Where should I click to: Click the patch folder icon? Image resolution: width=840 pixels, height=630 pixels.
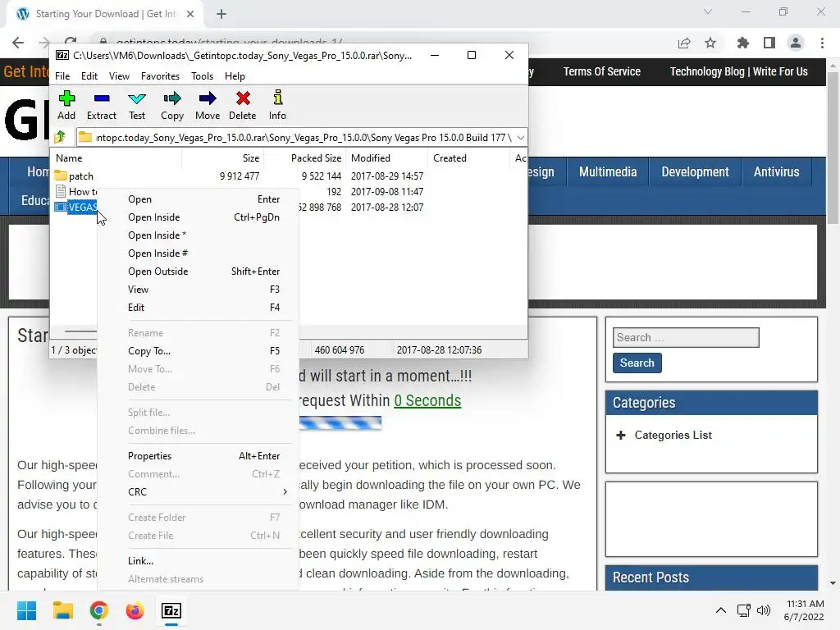pos(61,176)
